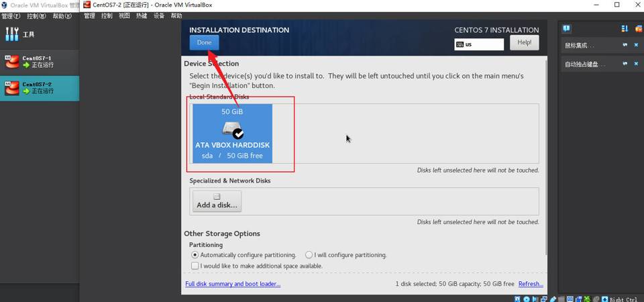Select the CentOS7-1 virtual machine

click(37, 62)
